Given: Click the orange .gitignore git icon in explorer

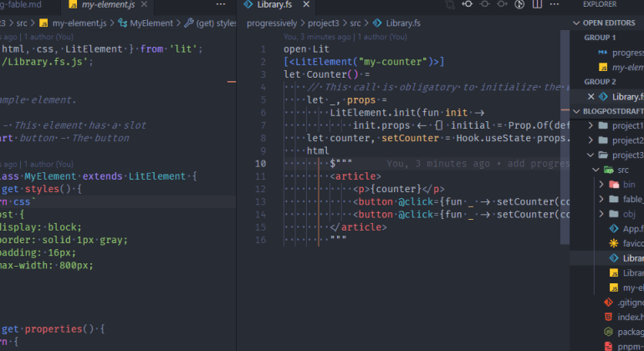Looking at the screenshot, I should coord(609,301).
